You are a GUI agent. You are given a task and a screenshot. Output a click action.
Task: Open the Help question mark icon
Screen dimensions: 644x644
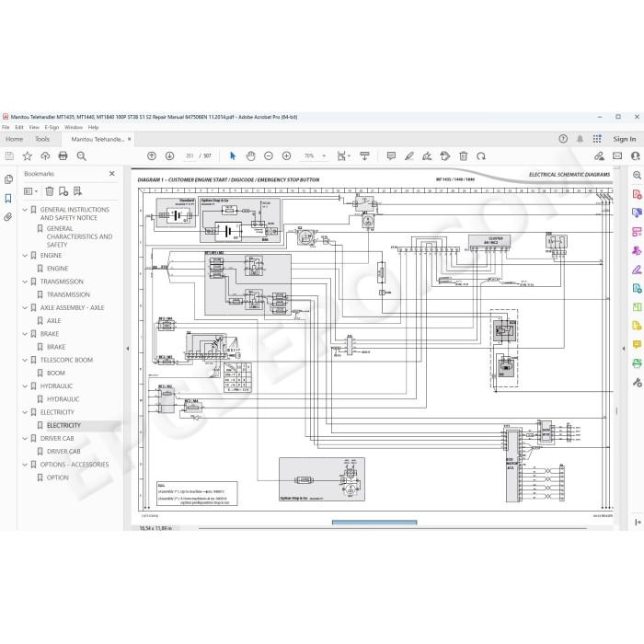pos(563,139)
